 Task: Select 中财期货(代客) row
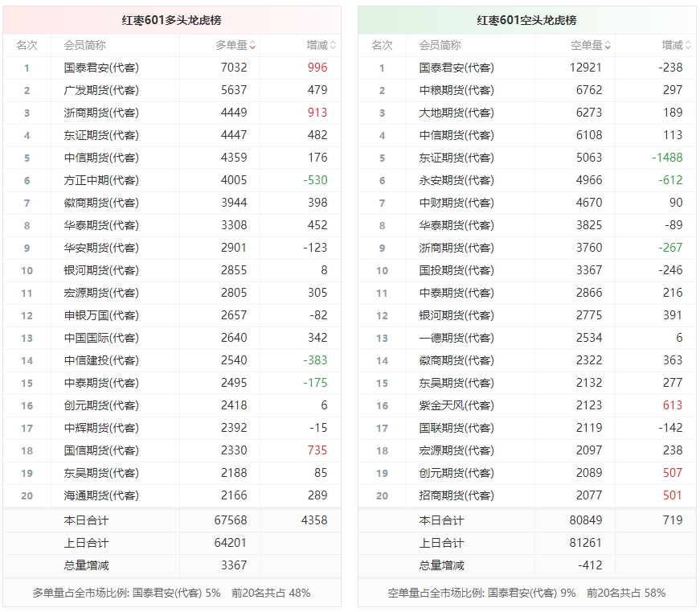point(527,203)
